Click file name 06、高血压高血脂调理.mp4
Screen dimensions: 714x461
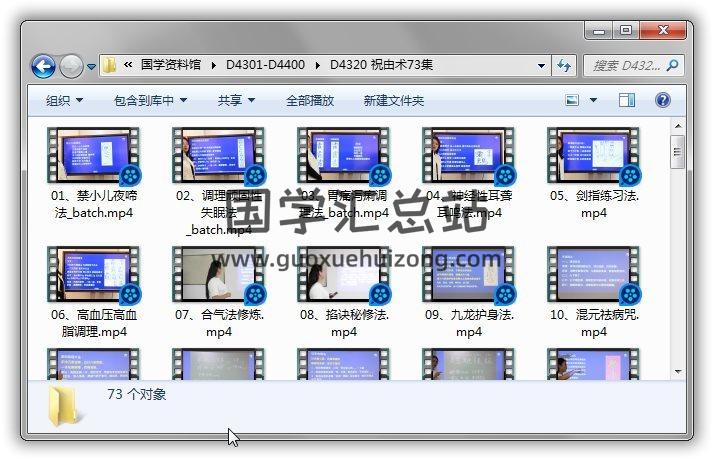click(x=94, y=323)
